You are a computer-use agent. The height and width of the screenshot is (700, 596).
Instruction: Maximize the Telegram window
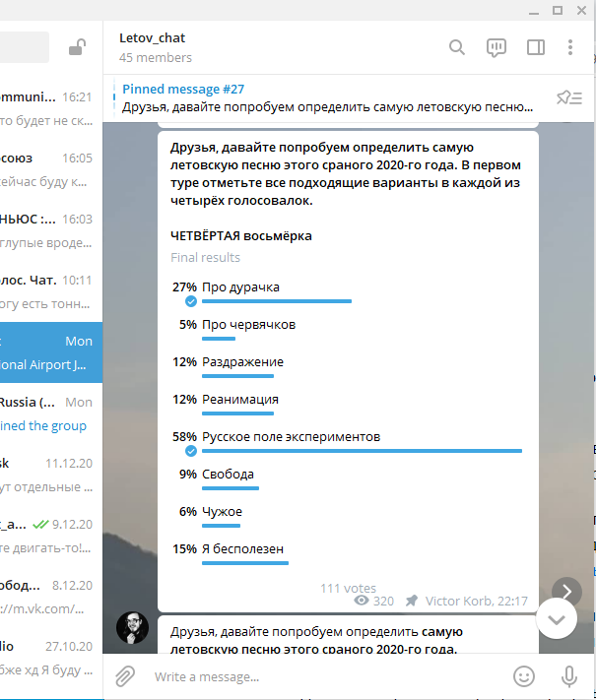558,10
